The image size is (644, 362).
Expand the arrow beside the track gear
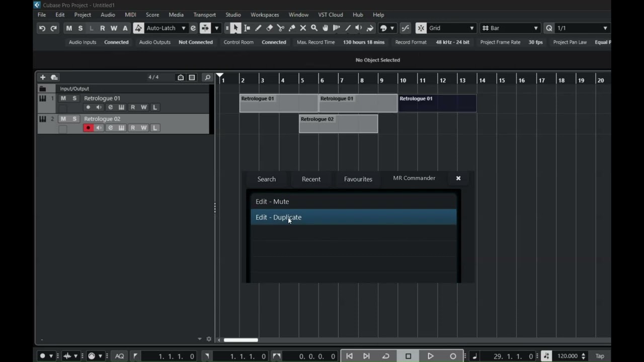tap(200, 339)
